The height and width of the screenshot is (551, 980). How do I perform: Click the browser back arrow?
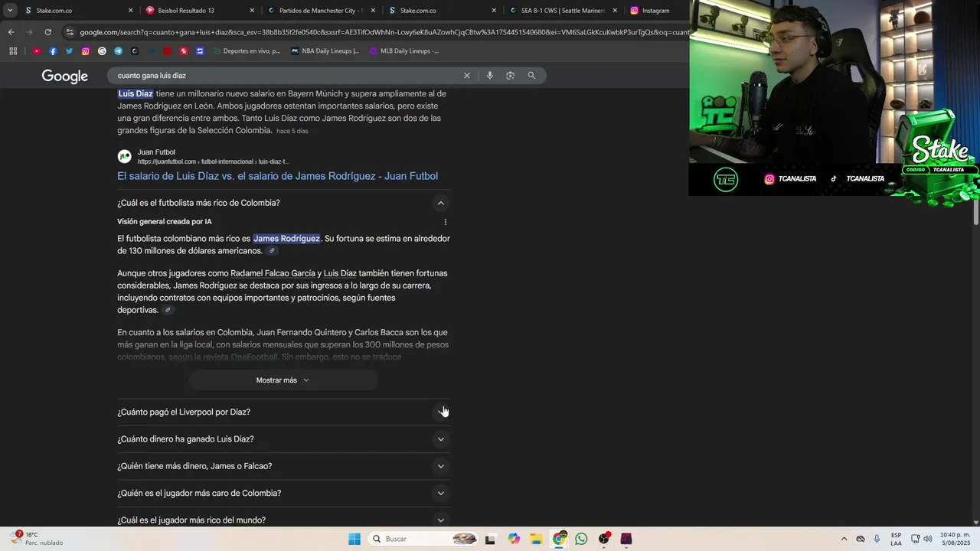pyautogui.click(x=11, y=32)
